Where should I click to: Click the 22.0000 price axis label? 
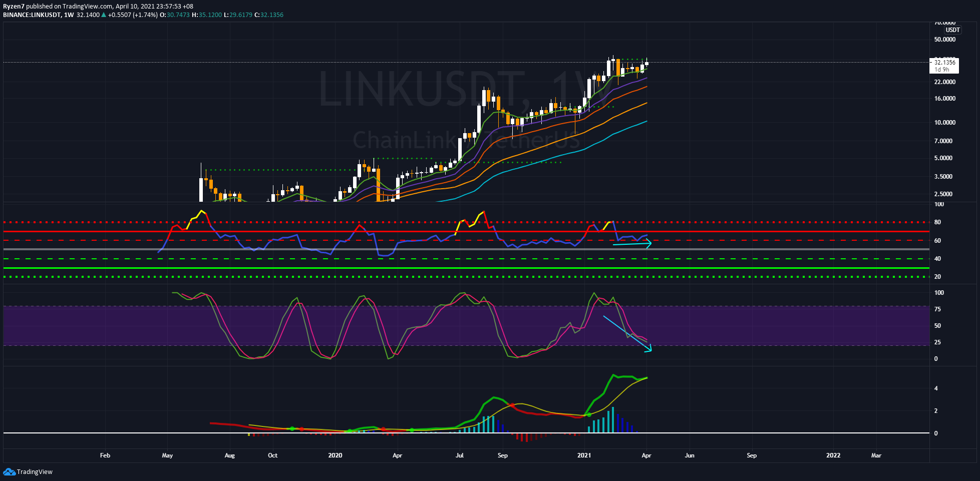[x=944, y=82]
